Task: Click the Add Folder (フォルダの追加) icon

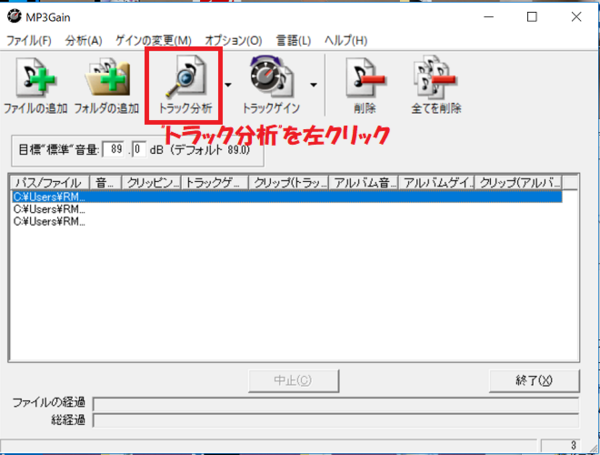Action: [107, 78]
